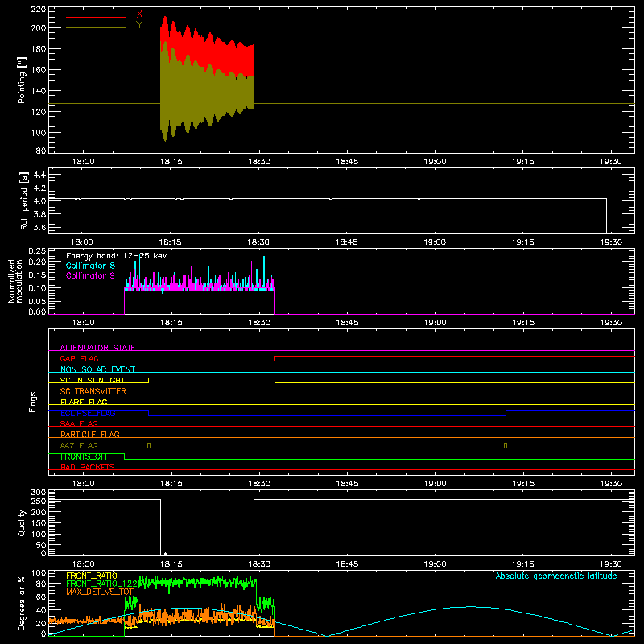Screen dimensions: 644x644
Task: Click the small Quality bump near 18:14
Action: coord(165,554)
